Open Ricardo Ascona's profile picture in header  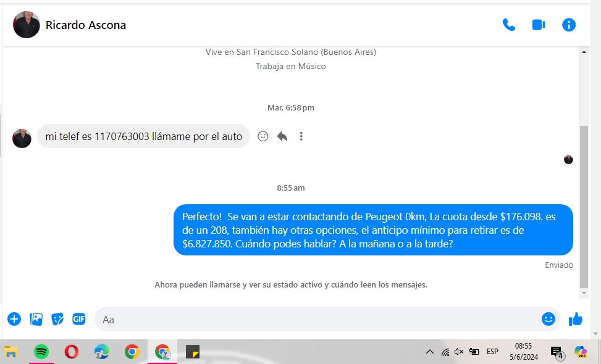point(27,25)
